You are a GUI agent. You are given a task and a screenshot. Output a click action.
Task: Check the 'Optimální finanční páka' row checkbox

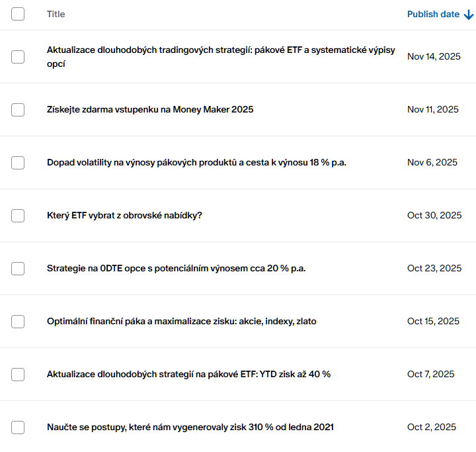click(x=18, y=322)
